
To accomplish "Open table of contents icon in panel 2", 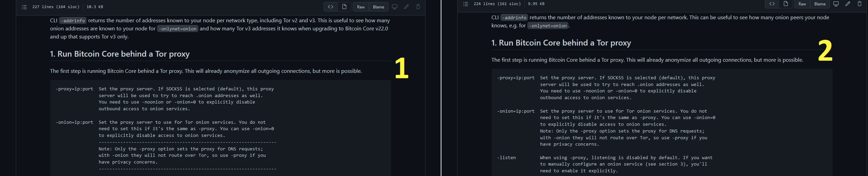I will pyautogui.click(x=466, y=4).
